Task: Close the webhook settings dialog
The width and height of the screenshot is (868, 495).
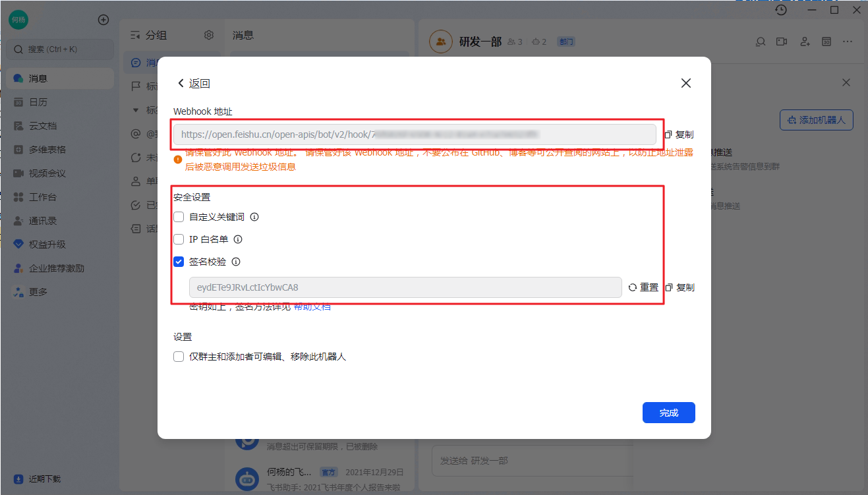Action: tap(685, 83)
